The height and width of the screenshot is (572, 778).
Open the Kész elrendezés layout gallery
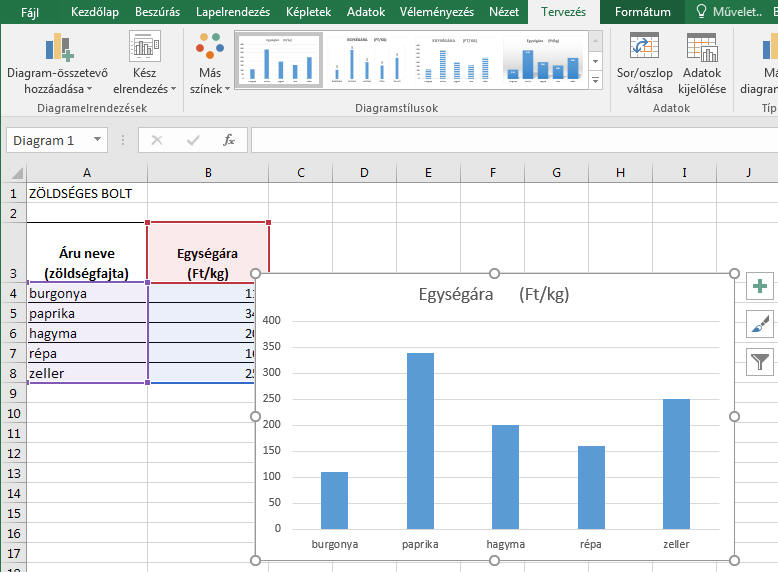pyautogui.click(x=145, y=48)
